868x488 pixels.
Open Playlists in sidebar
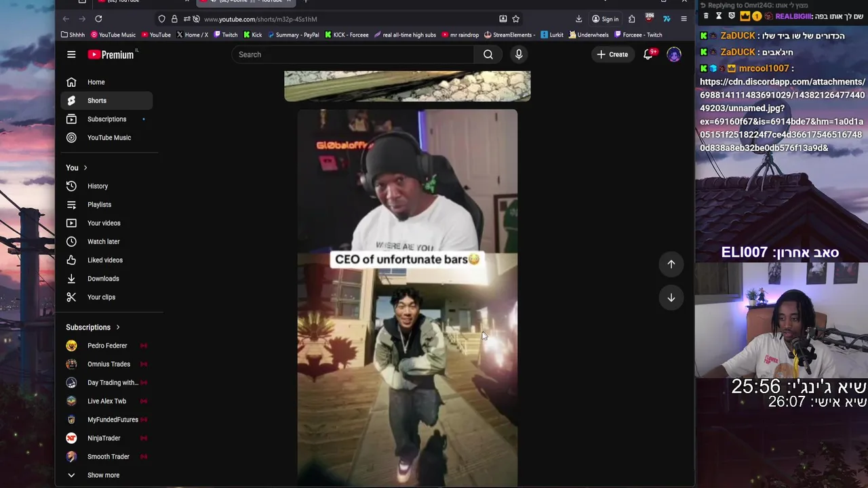[106, 205]
